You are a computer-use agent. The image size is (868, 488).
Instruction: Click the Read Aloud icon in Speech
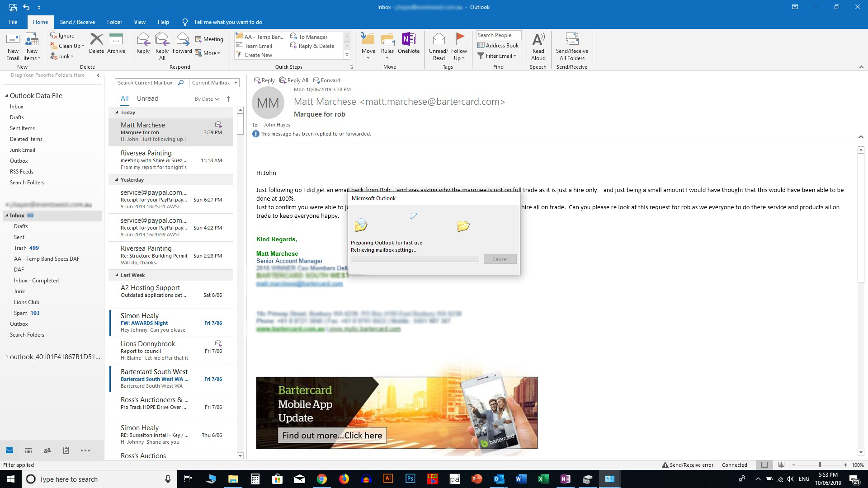pos(538,46)
